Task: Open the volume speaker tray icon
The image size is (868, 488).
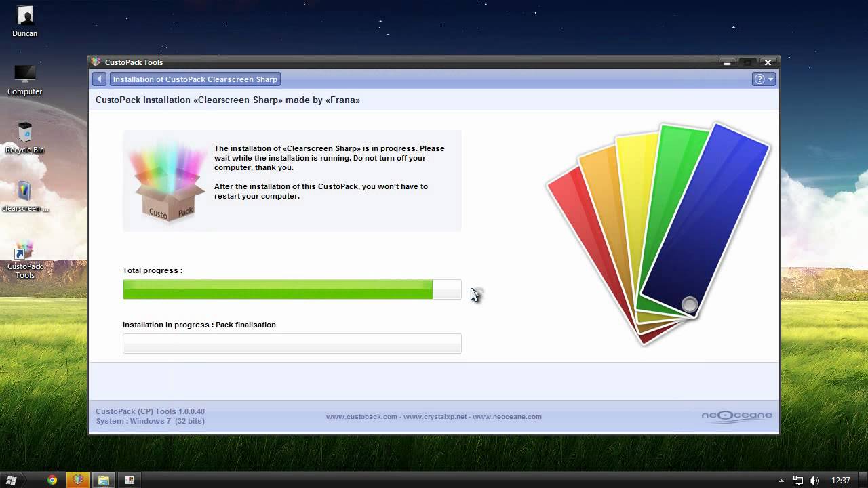Action: coord(815,481)
